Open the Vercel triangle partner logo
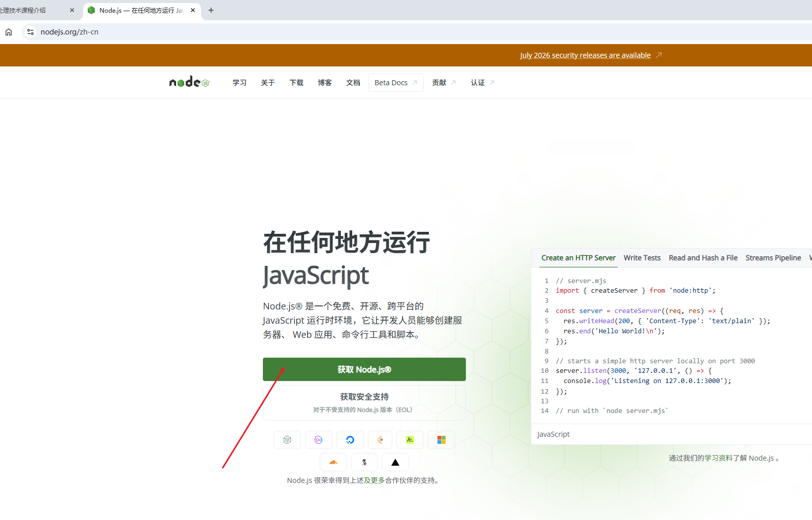 395,462
